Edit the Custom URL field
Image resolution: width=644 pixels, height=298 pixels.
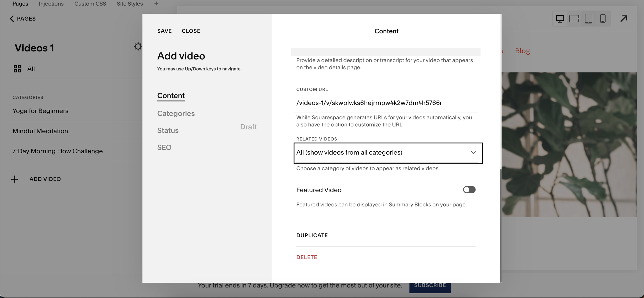pyautogui.click(x=385, y=103)
